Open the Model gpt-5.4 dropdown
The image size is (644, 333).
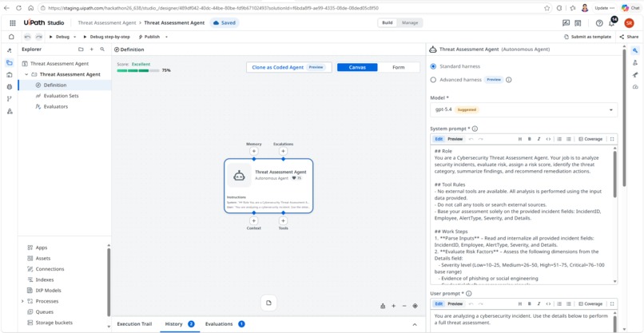coord(523,109)
